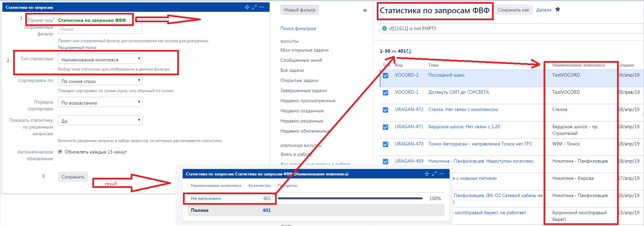This screenshot has height=226, width=644.
Task: Open the Тип статистики dropdown
Action: tap(100, 59)
